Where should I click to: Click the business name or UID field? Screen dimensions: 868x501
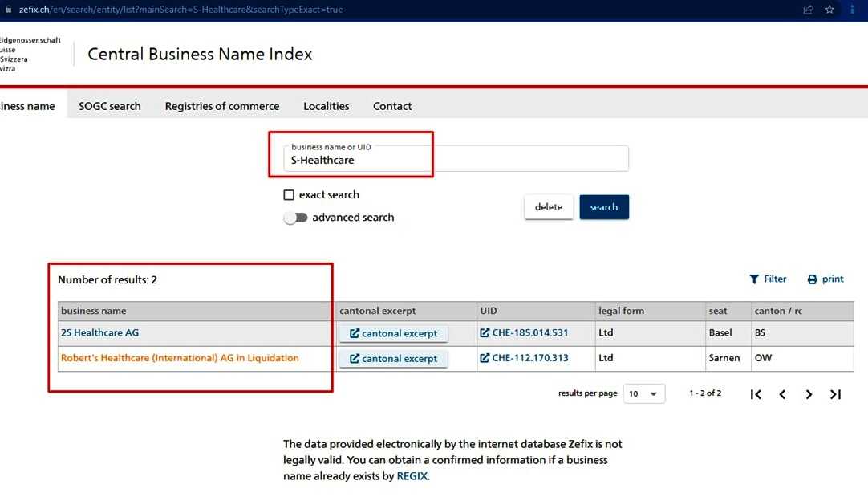[x=456, y=159]
